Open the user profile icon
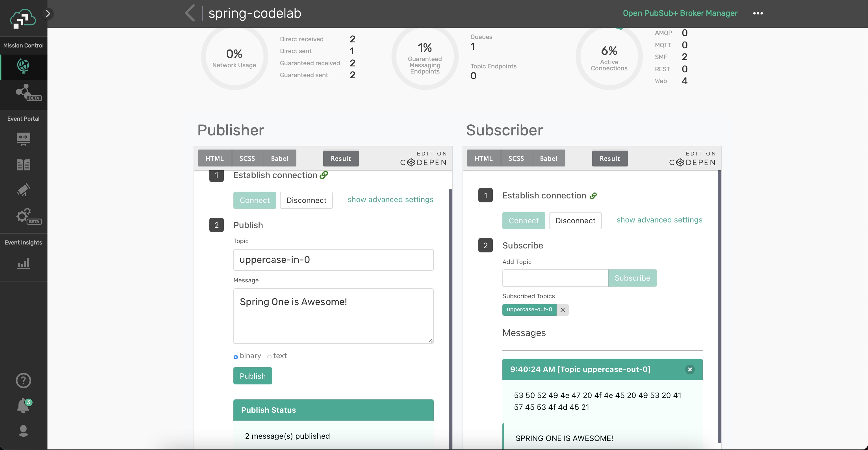 [x=23, y=430]
